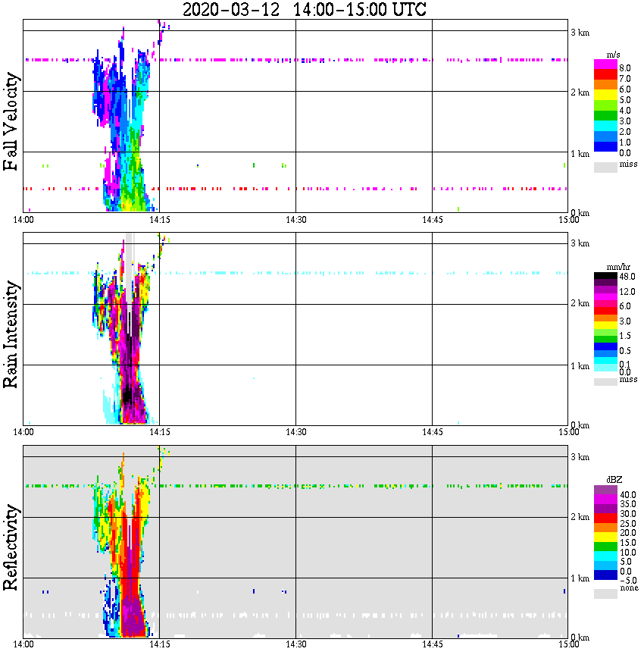The height and width of the screenshot is (658, 644).
Task: Click the "2.0" value in the Fall Velocity legend
Action: [625, 132]
